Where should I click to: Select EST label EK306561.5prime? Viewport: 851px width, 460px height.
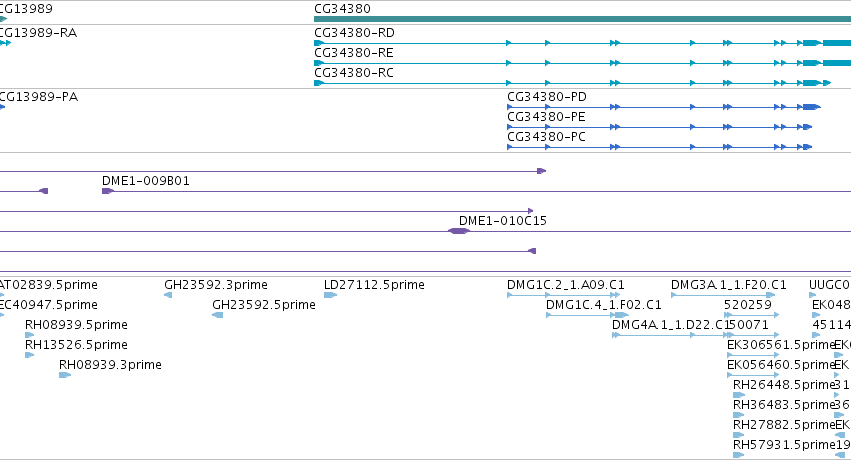[780, 345]
